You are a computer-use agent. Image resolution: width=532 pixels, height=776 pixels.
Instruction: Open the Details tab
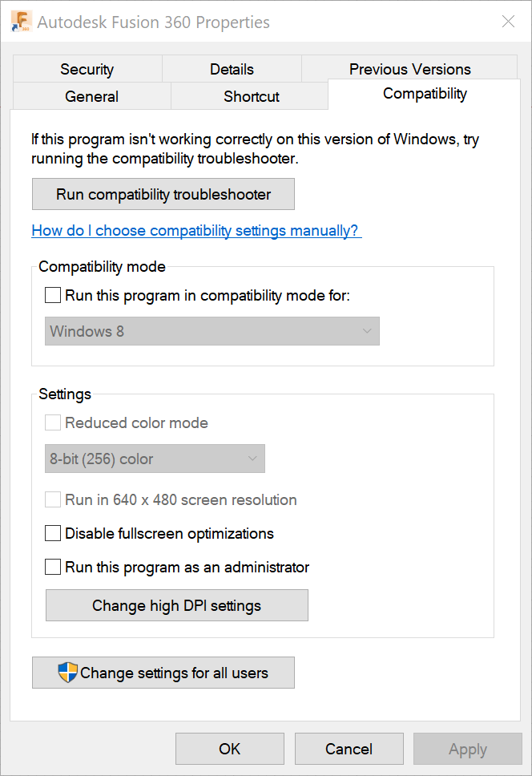point(232,69)
